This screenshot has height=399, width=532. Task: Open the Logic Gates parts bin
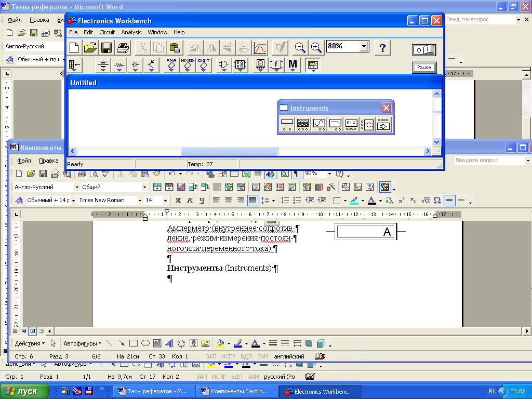[223, 64]
